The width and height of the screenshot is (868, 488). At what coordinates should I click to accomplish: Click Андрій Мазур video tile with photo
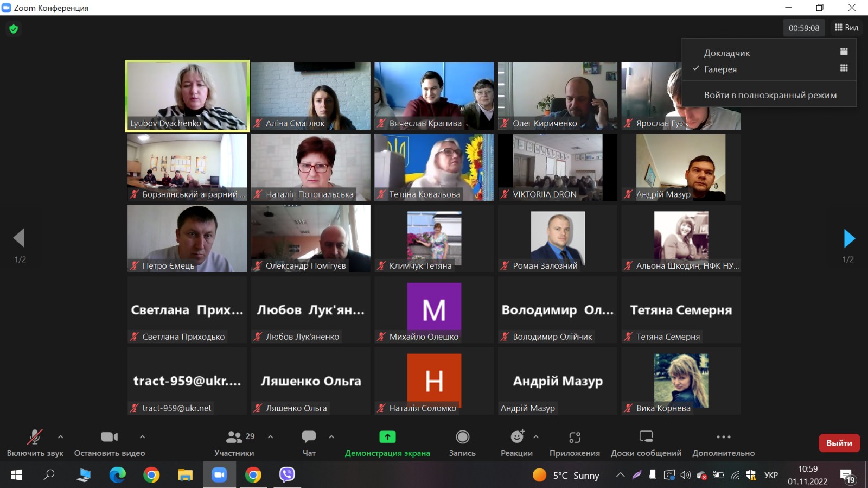click(681, 167)
